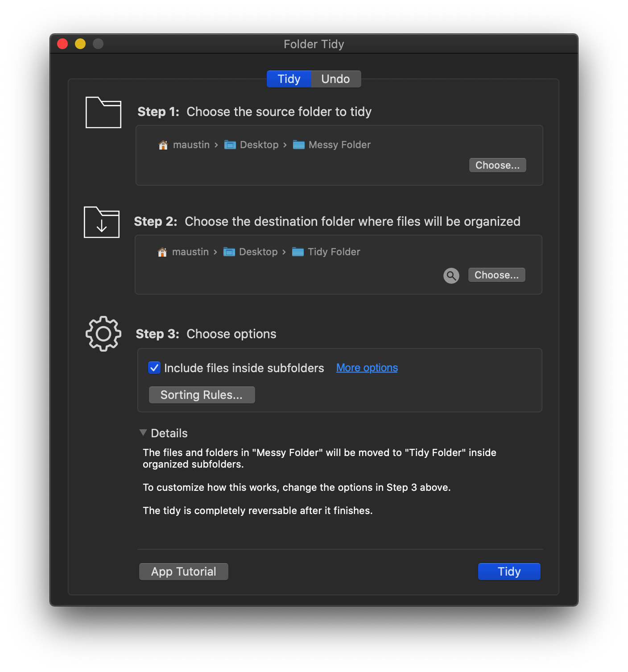Screen dimensions: 628x672
Task: Click maustin home icon in source path
Action: [163, 145]
